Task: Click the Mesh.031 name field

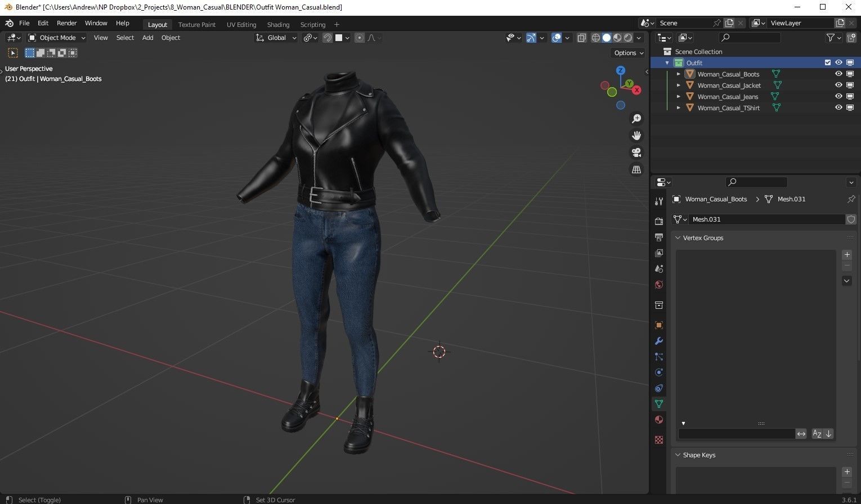Action: [767, 219]
